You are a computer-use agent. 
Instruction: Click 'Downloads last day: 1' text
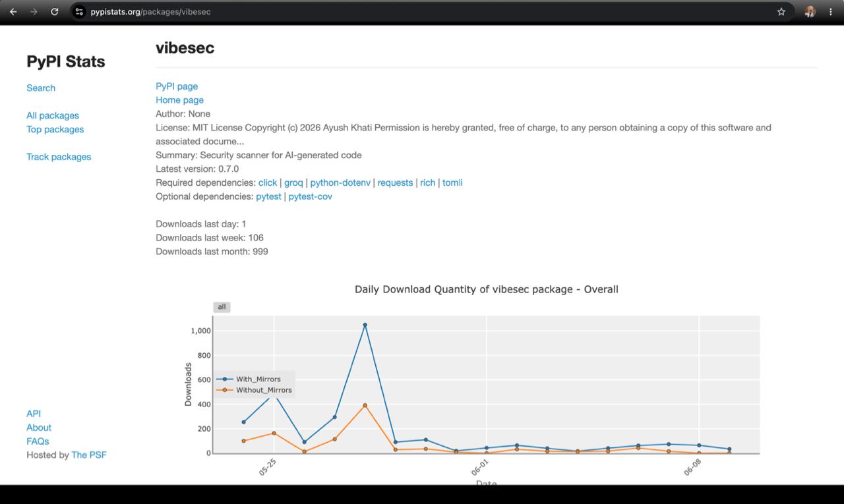coord(201,224)
